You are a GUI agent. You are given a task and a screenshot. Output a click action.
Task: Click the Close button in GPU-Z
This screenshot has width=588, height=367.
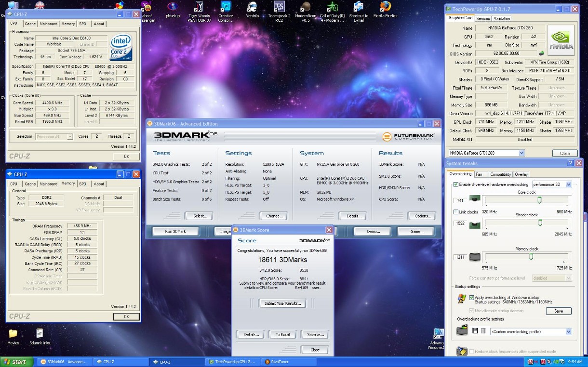tap(564, 153)
